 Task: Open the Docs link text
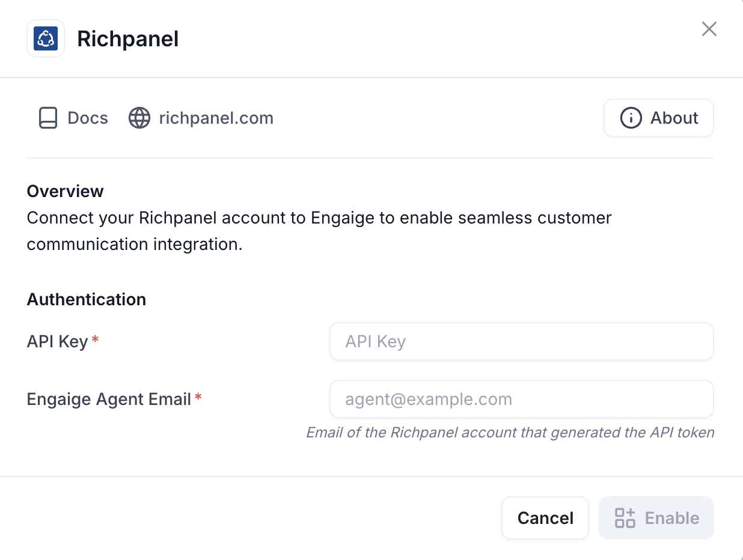coord(88,118)
